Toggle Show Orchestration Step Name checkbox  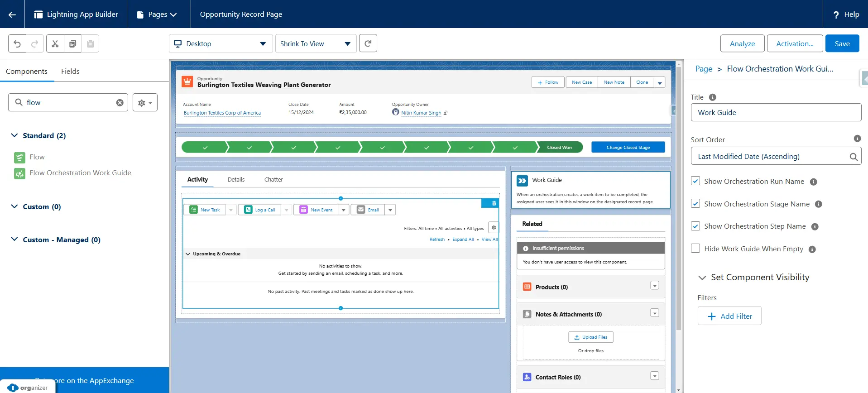695,226
